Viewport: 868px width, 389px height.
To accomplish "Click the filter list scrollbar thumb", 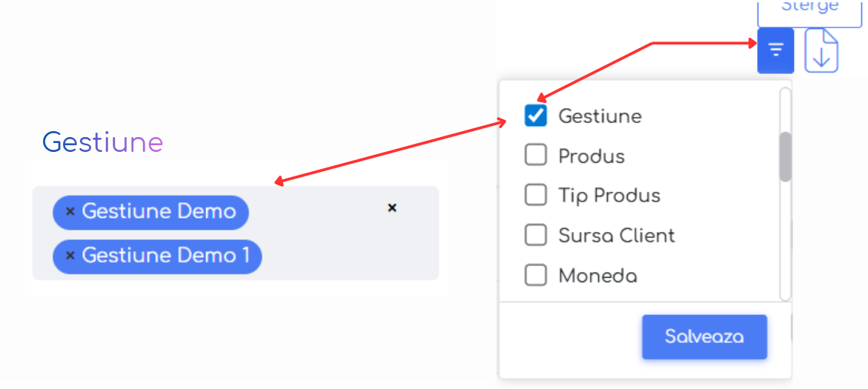I will click(x=785, y=156).
